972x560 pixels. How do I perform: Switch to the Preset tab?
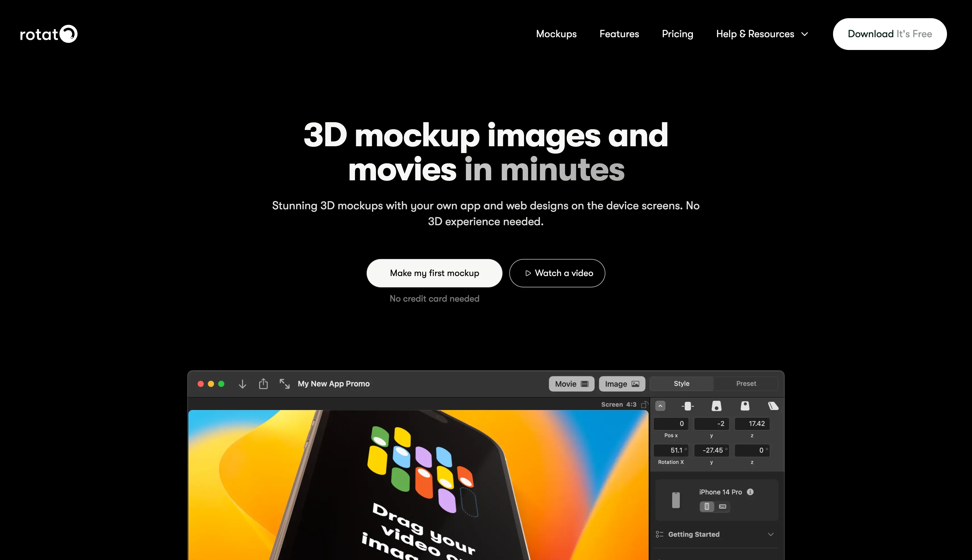(746, 383)
